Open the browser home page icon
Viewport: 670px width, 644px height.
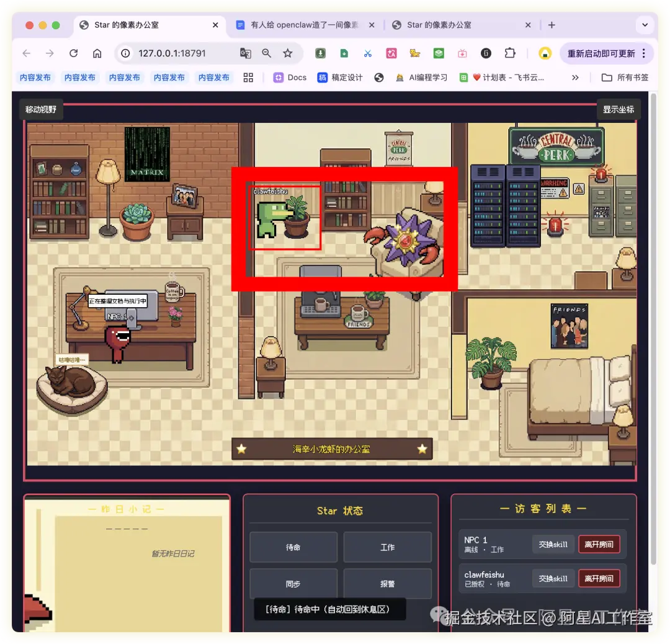pos(97,53)
